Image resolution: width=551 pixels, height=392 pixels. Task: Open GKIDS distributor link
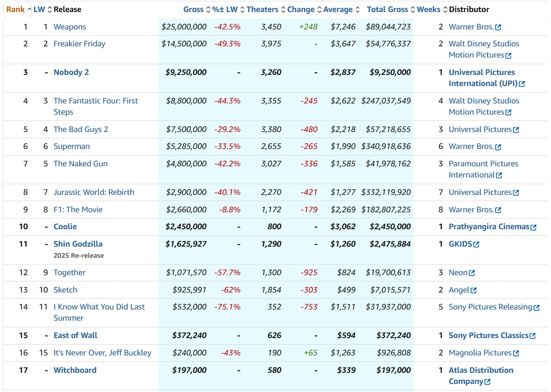(460, 244)
